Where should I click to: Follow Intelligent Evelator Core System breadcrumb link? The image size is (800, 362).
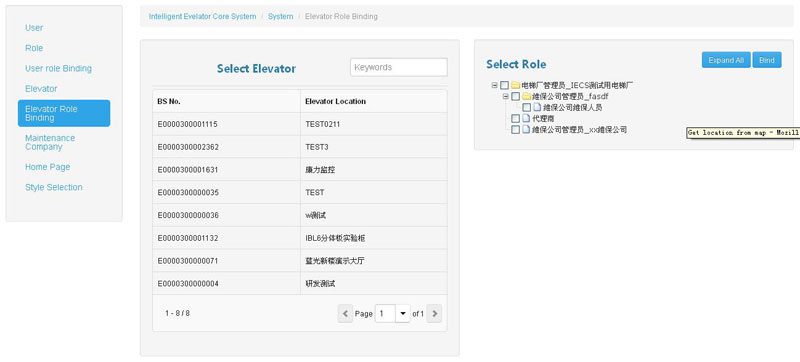coord(203,16)
